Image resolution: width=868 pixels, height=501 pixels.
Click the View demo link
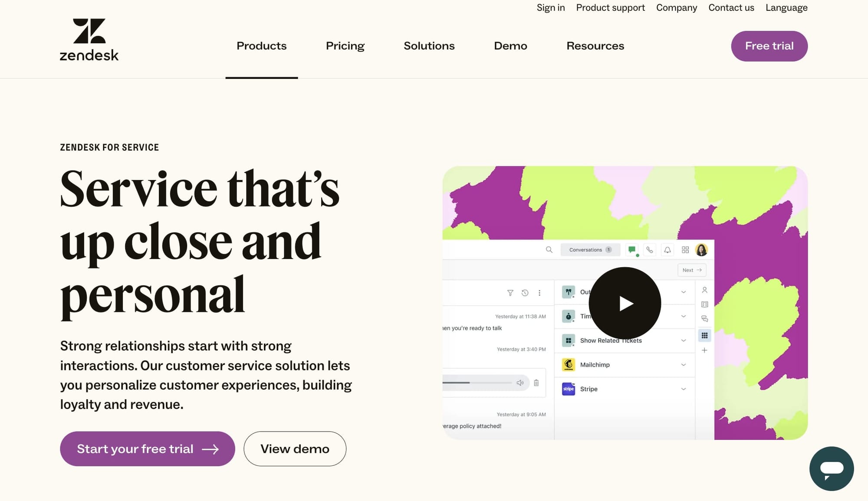coord(295,449)
